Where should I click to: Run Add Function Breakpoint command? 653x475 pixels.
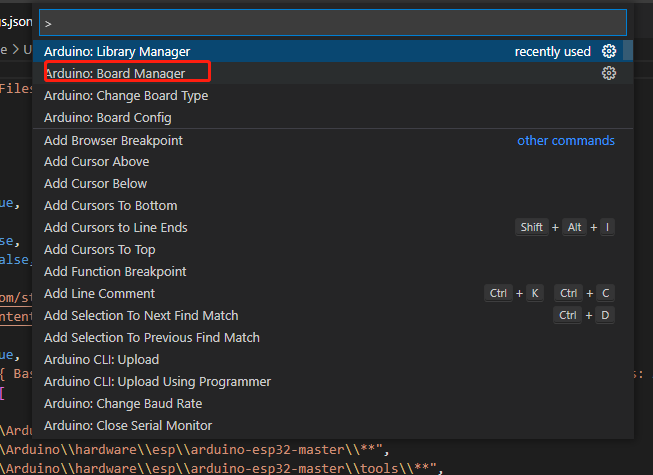point(115,272)
